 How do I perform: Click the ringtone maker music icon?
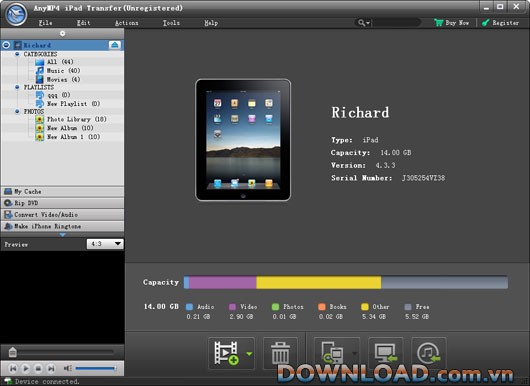[428, 353]
